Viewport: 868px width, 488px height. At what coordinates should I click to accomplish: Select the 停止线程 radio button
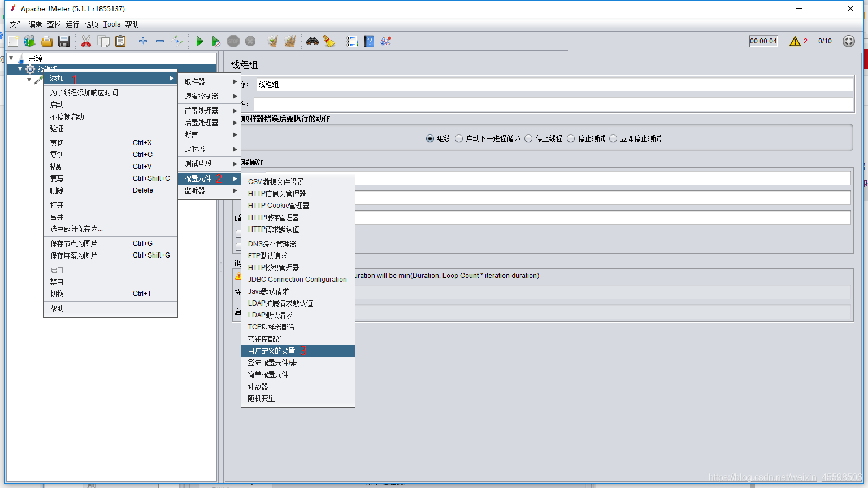tap(528, 138)
